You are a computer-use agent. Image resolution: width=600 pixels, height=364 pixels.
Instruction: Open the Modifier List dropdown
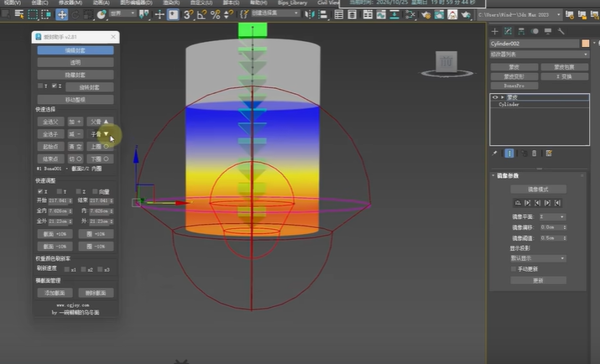coord(539,55)
